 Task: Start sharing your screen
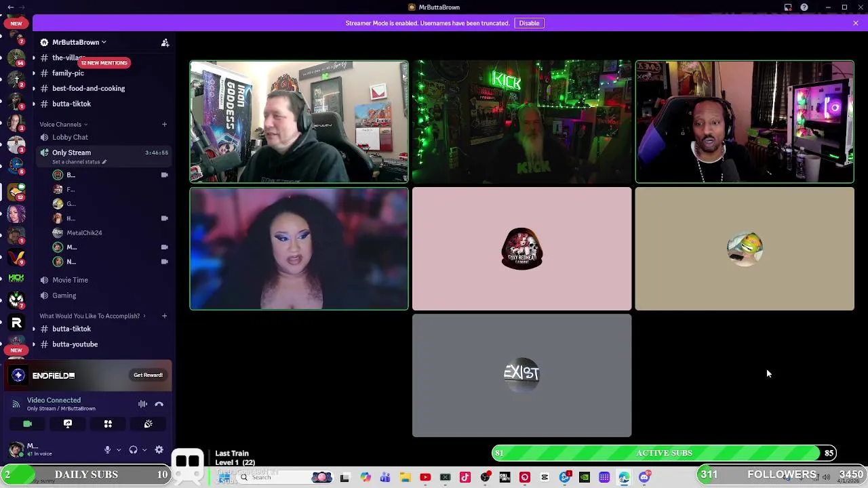(68, 424)
